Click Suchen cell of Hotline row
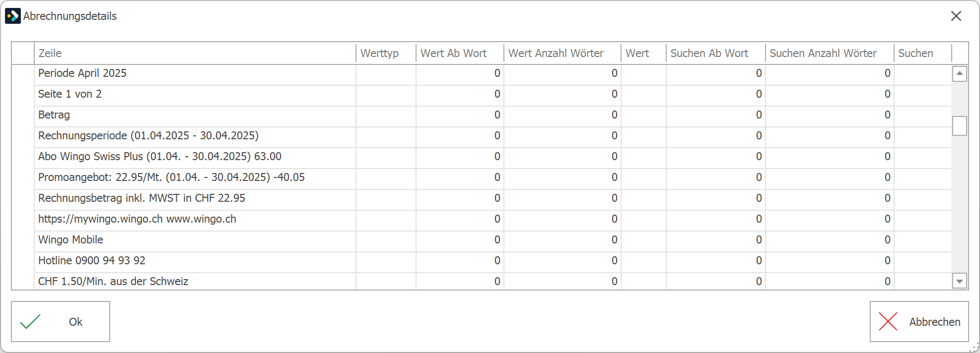Image resolution: width=980 pixels, height=353 pixels. (x=923, y=261)
